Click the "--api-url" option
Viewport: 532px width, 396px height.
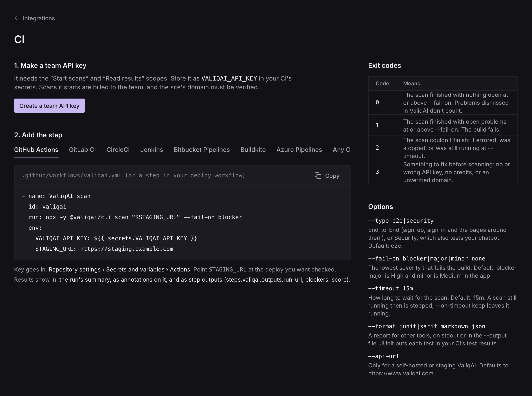coord(384,356)
